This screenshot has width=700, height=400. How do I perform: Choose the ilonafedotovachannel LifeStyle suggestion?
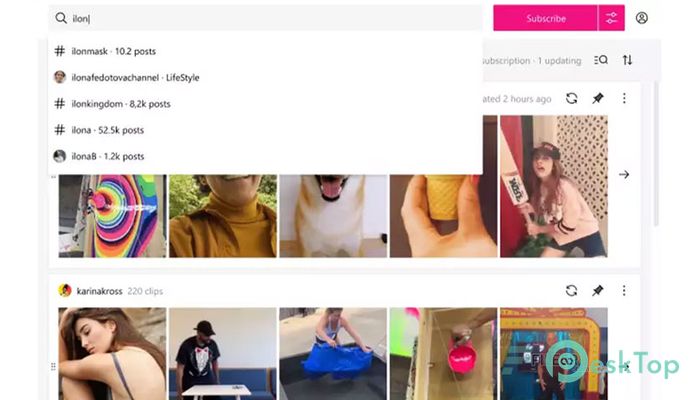(x=265, y=78)
